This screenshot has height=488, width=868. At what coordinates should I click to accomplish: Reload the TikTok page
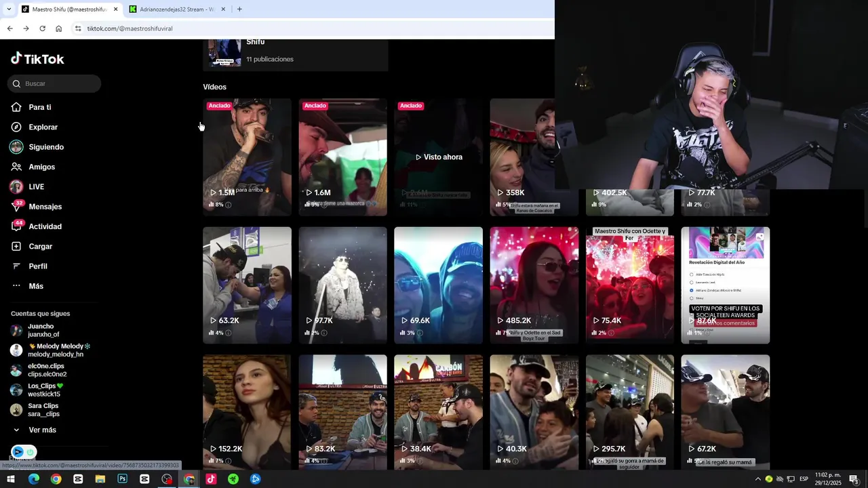click(x=42, y=28)
